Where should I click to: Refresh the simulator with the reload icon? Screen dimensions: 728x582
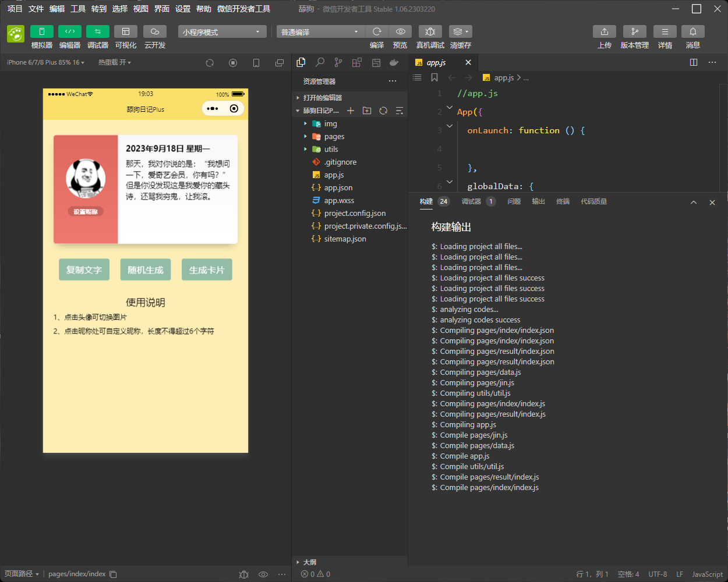pyautogui.click(x=210, y=63)
